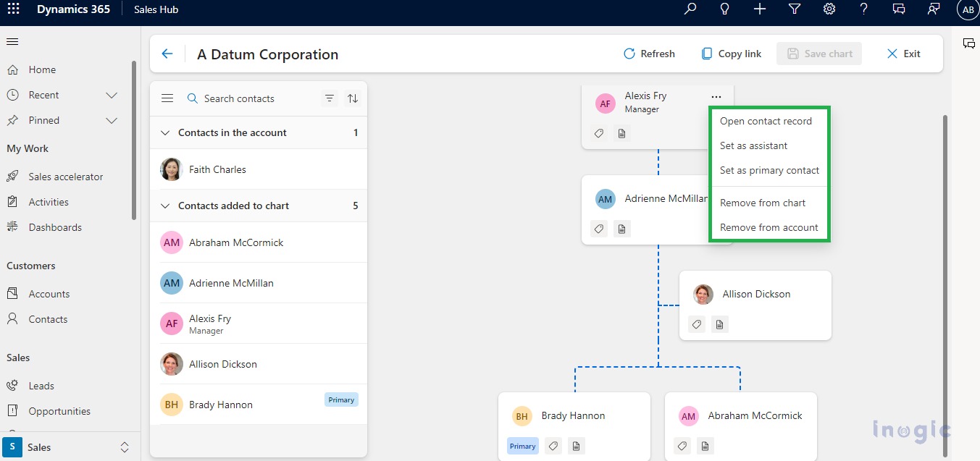
Task: Select Open contact record menu item
Action: (769, 121)
